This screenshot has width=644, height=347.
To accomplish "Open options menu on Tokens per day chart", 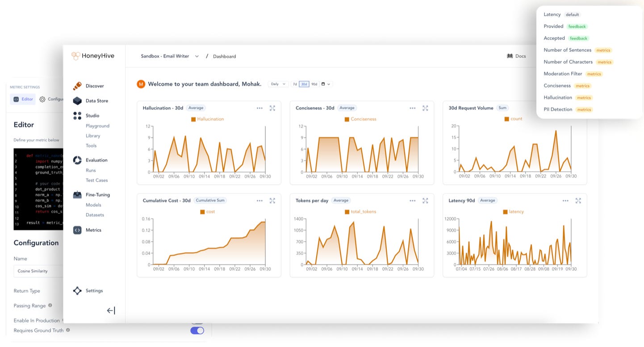I will [413, 201].
